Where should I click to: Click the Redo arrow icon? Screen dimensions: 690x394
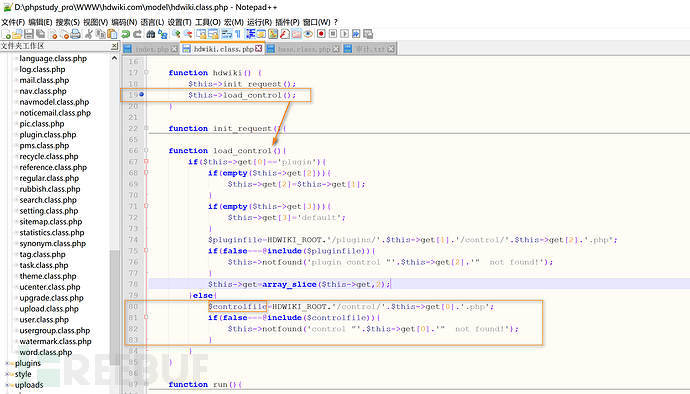click(137, 34)
